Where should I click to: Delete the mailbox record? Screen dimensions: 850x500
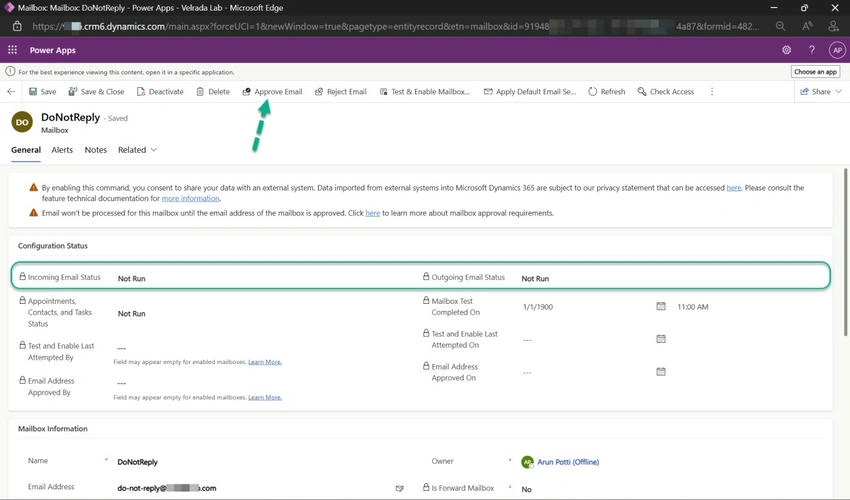click(x=213, y=92)
